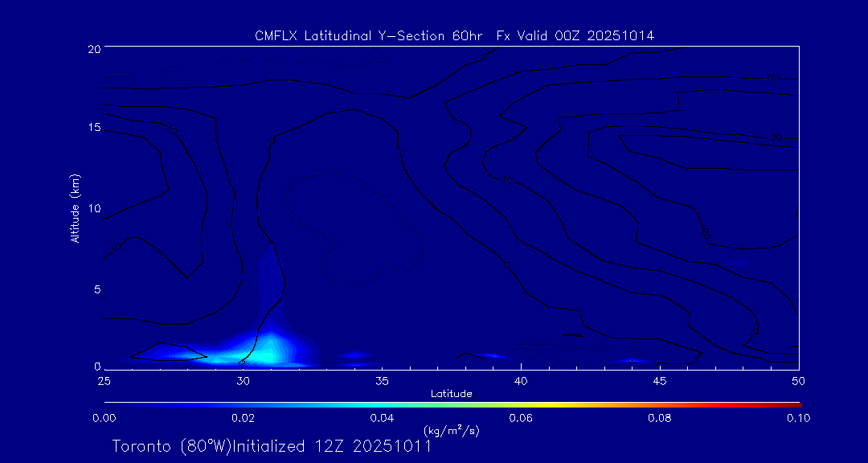Click the latitude 50 tick label
The width and height of the screenshot is (868, 463).
(798, 379)
